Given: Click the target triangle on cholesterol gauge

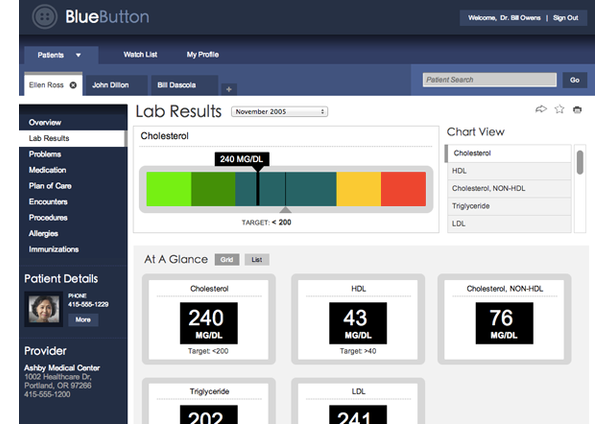Looking at the screenshot, I should (x=286, y=210).
